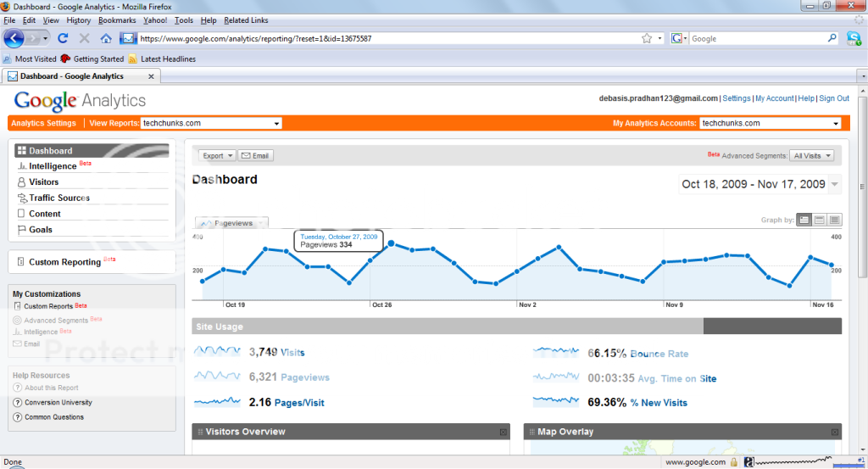
Task: Reload the page with the refresh icon
Action: click(x=63, y=38)
